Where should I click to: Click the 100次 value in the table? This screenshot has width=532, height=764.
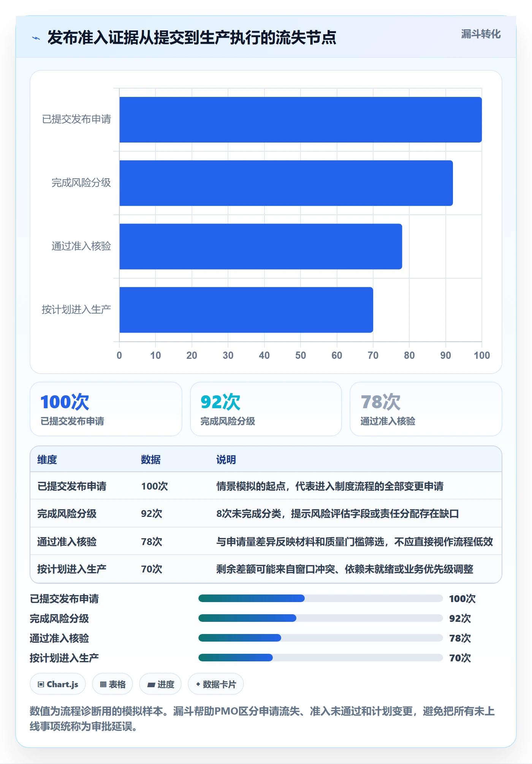tap(154, 486)
